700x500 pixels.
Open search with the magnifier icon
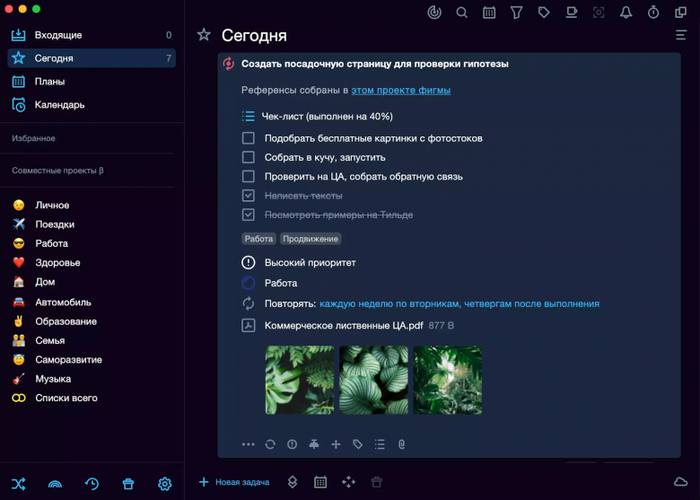(462, 13)
